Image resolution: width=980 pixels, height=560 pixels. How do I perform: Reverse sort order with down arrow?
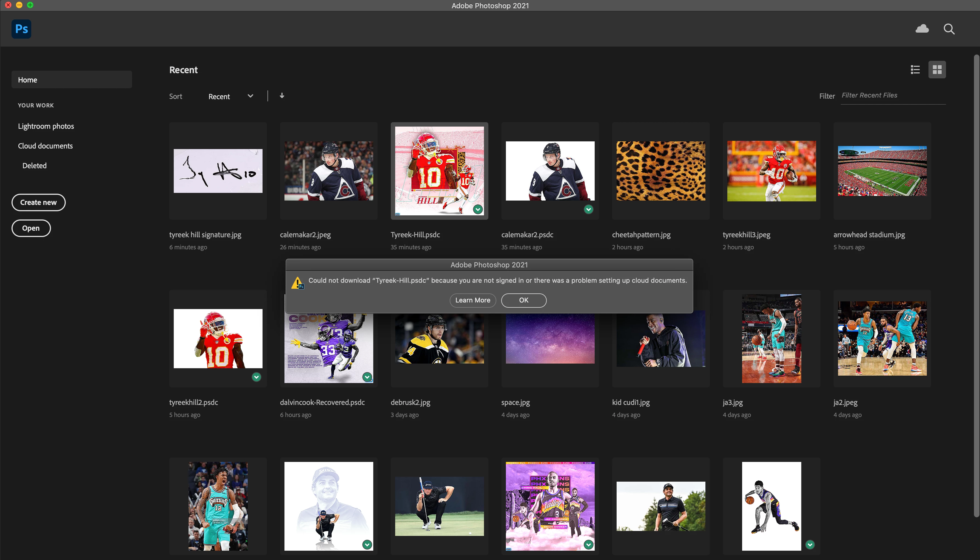point(282,96)
